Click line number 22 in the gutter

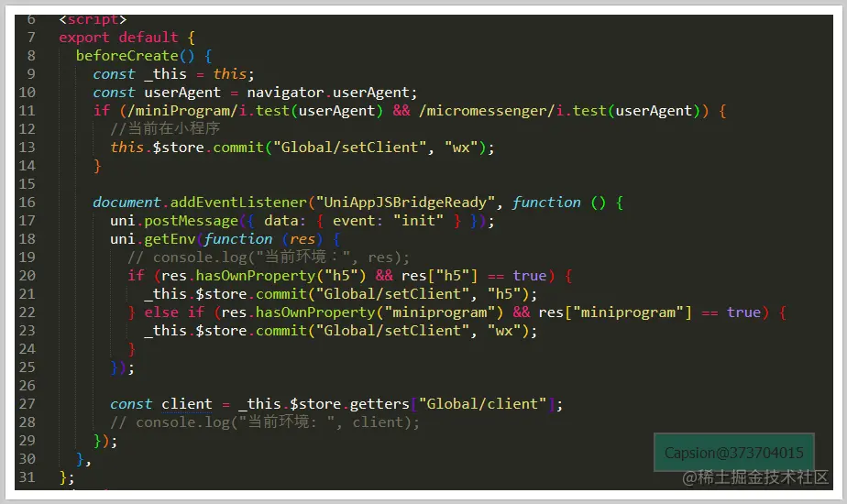pyautogui.click(x=27, y=312)
